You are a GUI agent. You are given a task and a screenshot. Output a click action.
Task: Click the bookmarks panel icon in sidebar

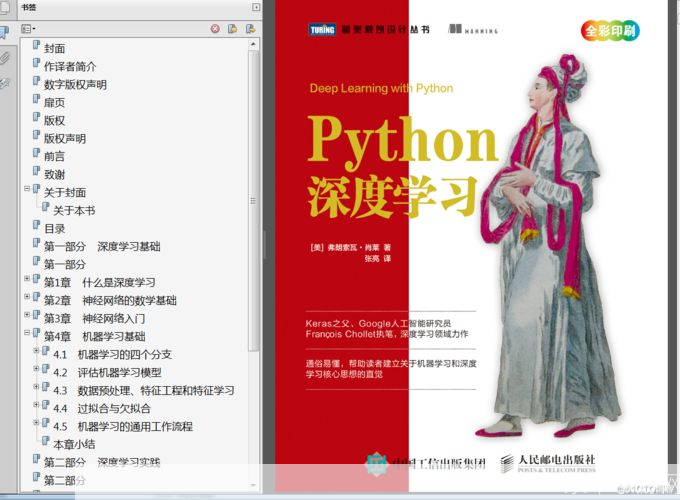pos(3,32)
